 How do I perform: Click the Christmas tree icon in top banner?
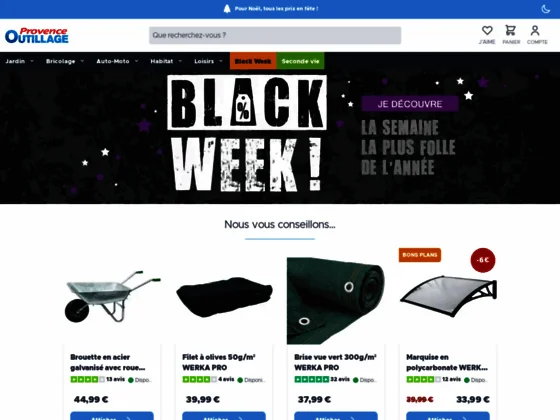pos(227,9)
